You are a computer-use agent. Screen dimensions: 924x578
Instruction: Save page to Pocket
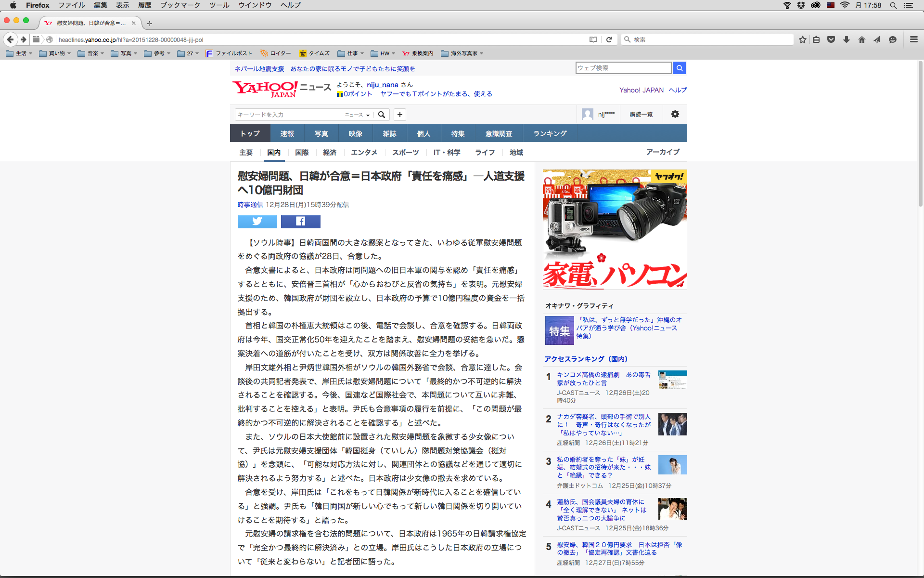(831, 39)
